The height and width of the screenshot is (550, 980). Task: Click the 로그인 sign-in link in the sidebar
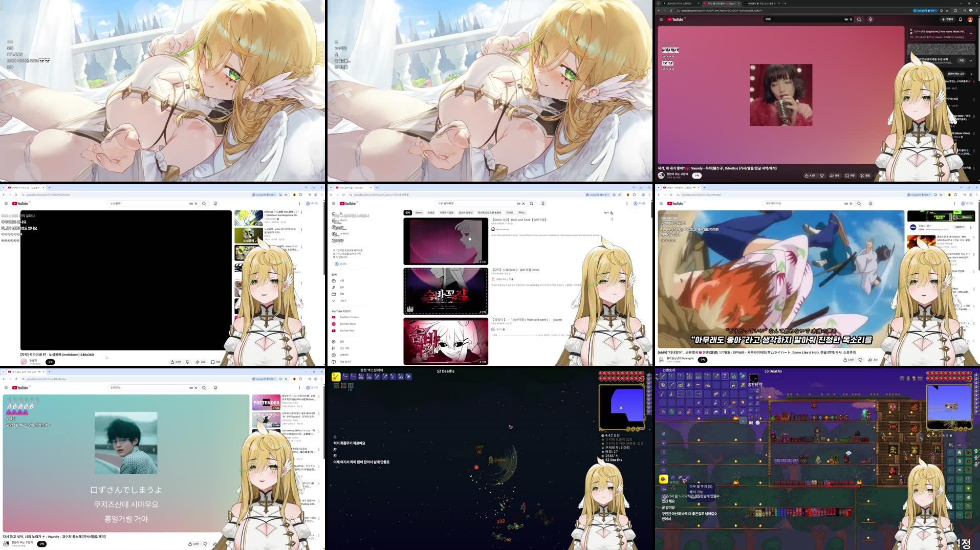342,264
